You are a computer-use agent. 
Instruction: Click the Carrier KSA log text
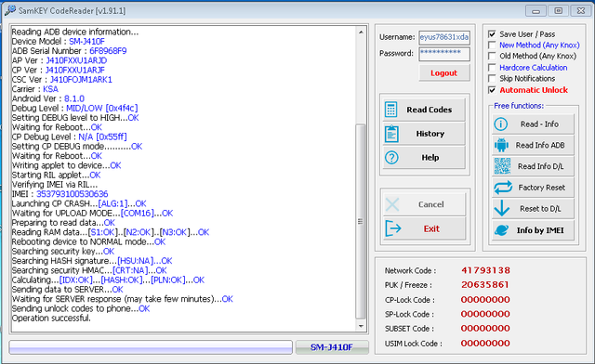click(x=35, y=89)
